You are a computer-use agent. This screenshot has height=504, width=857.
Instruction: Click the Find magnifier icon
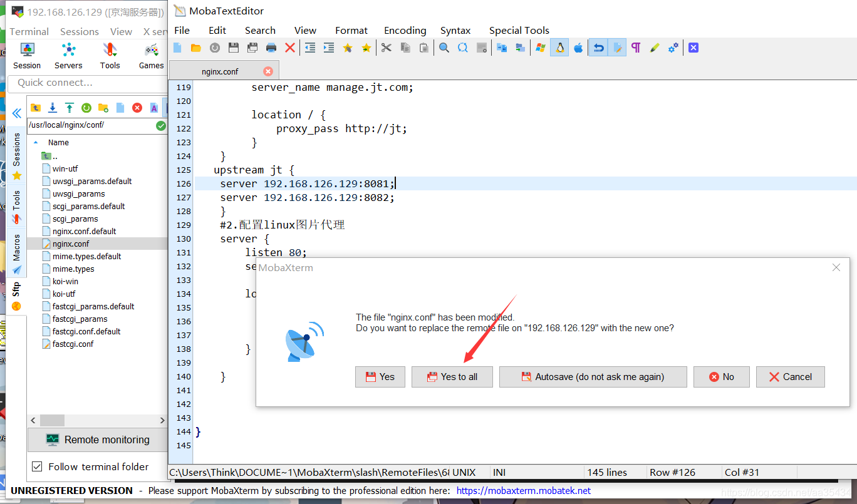[444, 48]
